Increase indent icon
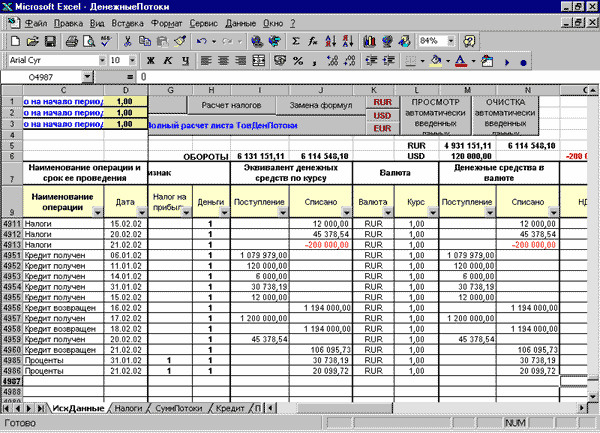600x433 pixels. (x=389, y=61)
